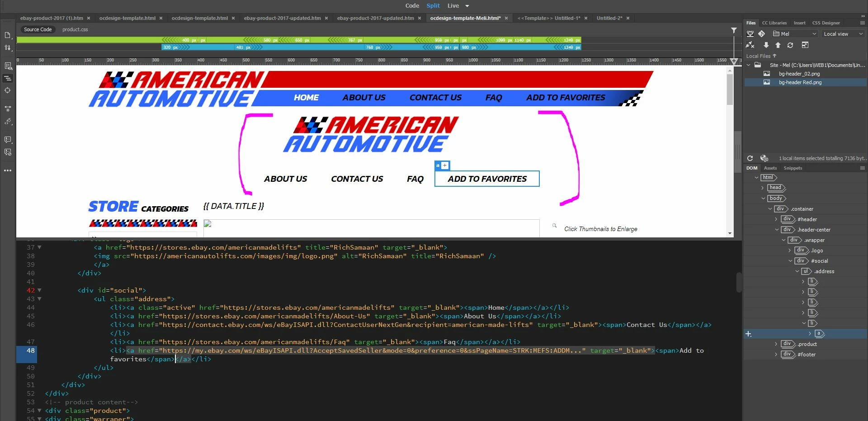This screenshot has width=868, height=421.
Task: Fold code at line 42
Action: 39,290
